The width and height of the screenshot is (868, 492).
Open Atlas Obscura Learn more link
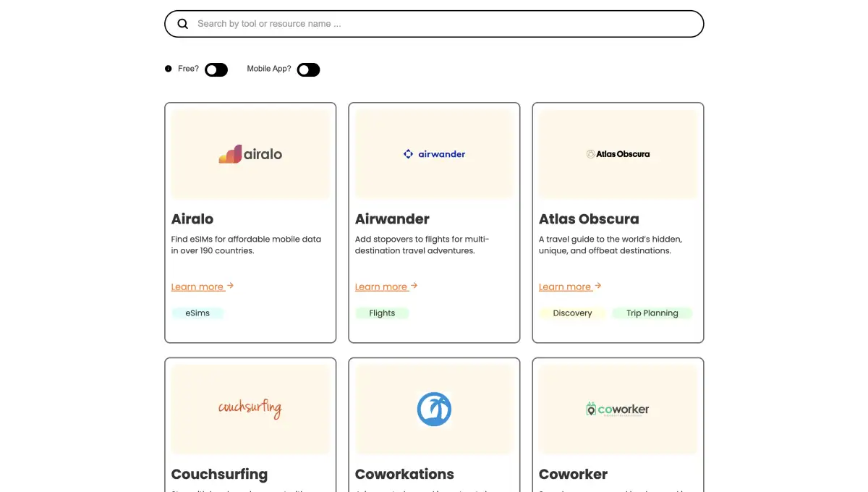pos(570,287)
